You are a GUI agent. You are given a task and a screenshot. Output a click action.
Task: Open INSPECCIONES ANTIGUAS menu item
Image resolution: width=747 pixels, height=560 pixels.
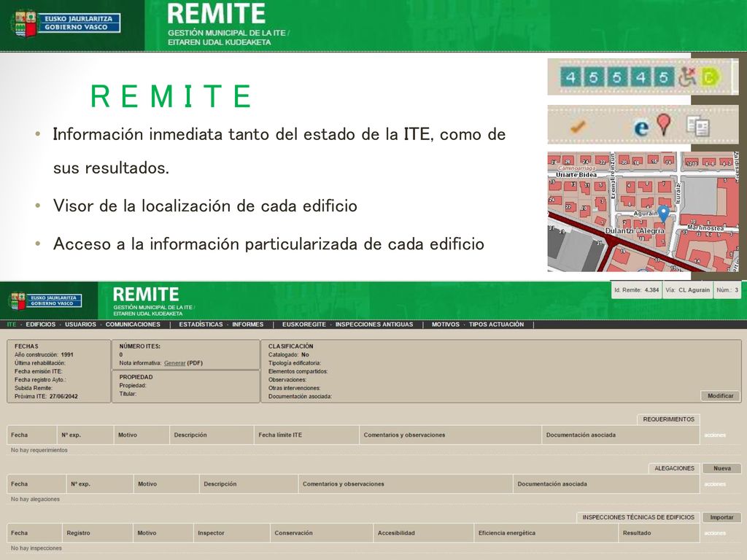coord(374,324)
